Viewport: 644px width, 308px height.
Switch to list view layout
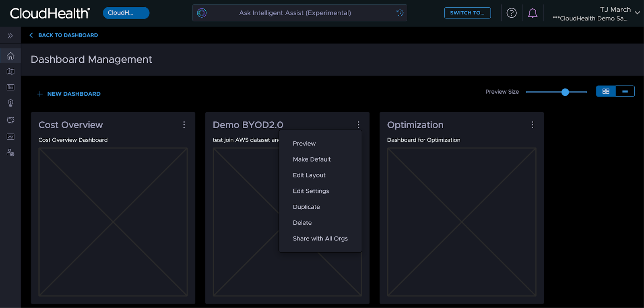coord(625,91)
